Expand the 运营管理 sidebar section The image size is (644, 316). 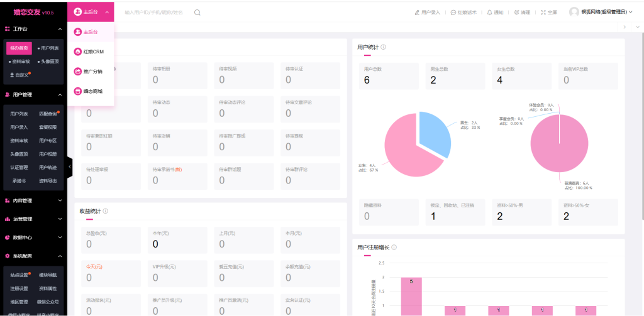[33, 219]
